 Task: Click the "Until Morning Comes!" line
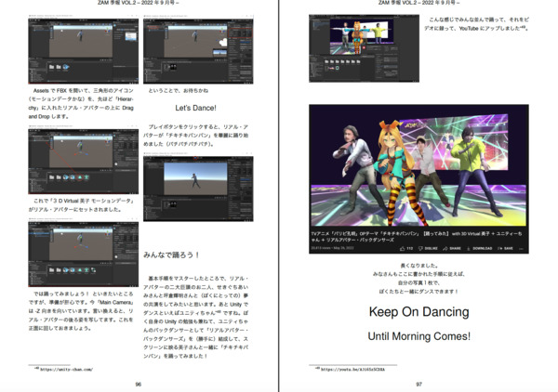point(418,336)
